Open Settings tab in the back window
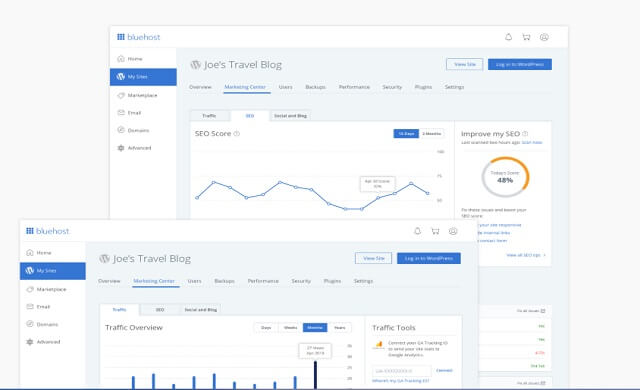The image size is (640, 390). tap(454, 87)
